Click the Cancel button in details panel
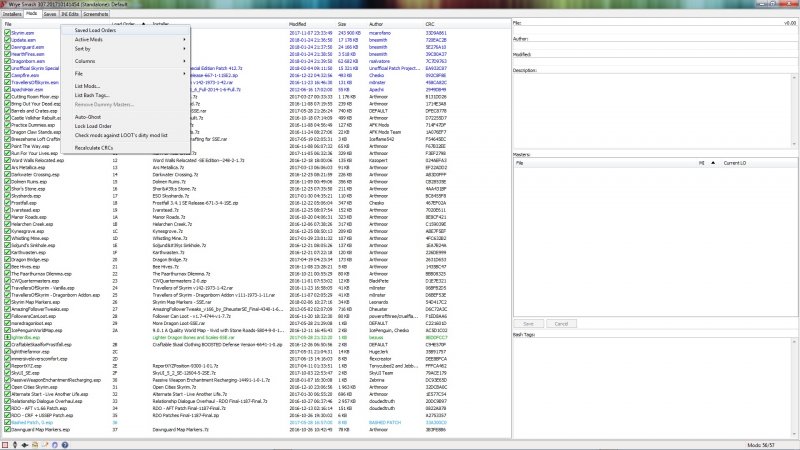Viewport: 800px width, 450px height. (561, 324)
